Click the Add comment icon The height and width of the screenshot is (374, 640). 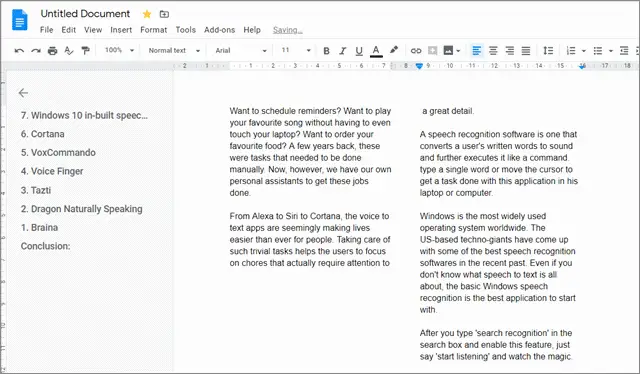point(432,51)
